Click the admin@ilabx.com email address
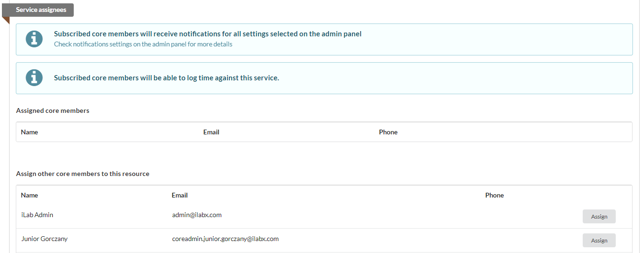Screen dimensions: 644x253 (x=196, y=215)
